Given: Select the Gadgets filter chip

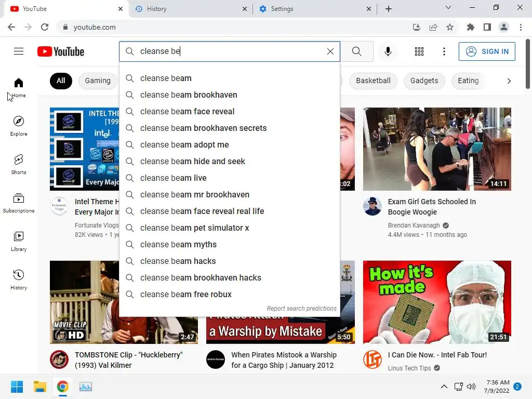Looking at the screenshot, I should pyautogui.click(x=424, y=81).
